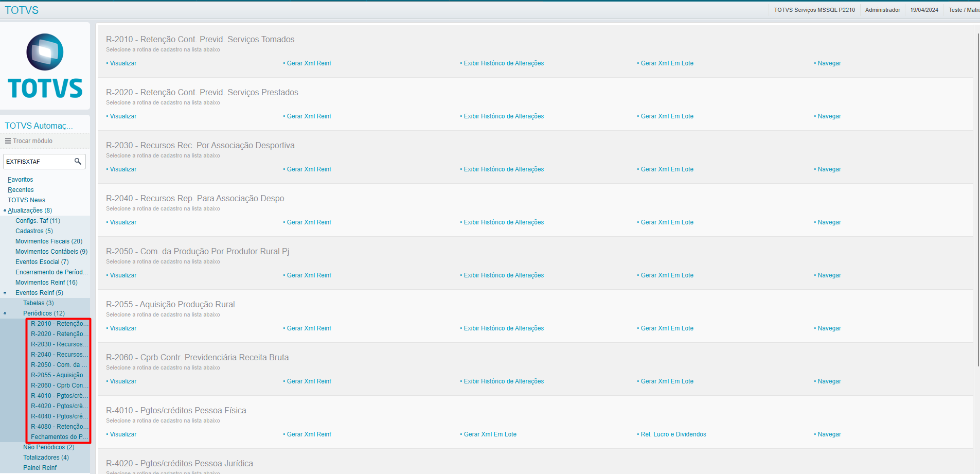Select Configs. Taf (11)

(38, 221)
